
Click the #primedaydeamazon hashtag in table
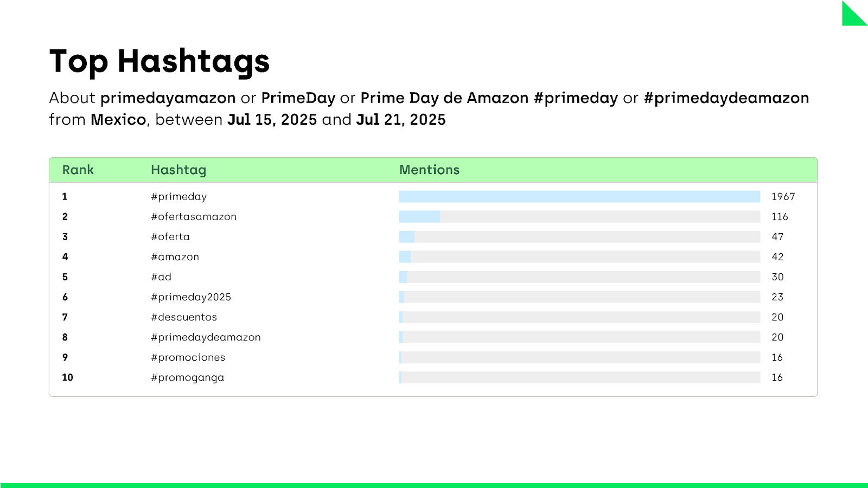coord(206,337)
